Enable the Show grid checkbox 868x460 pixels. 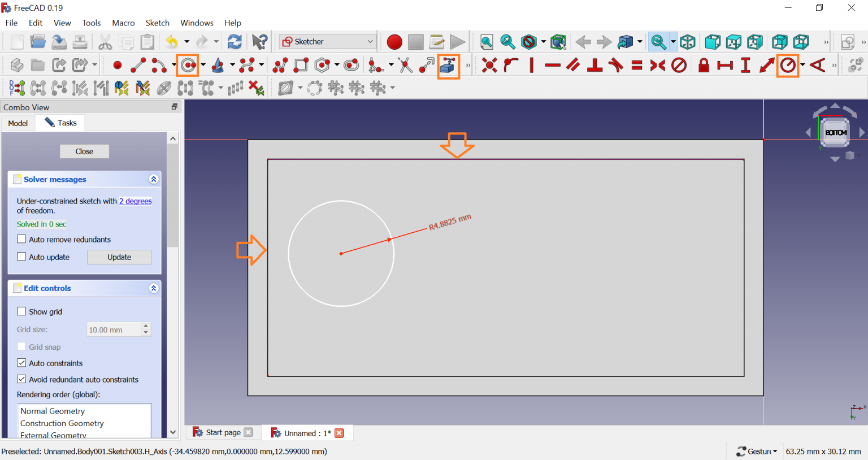[22, 311]
